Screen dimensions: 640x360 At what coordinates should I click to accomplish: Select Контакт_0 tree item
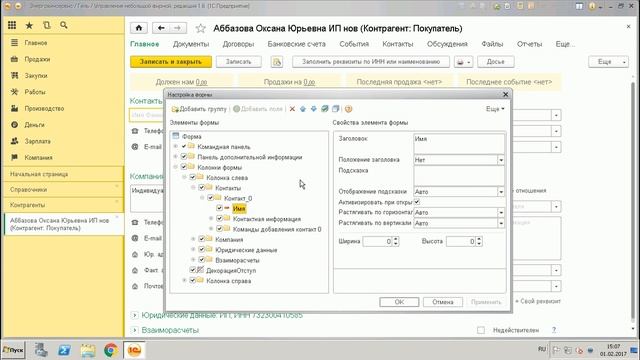tap(238, 198)
